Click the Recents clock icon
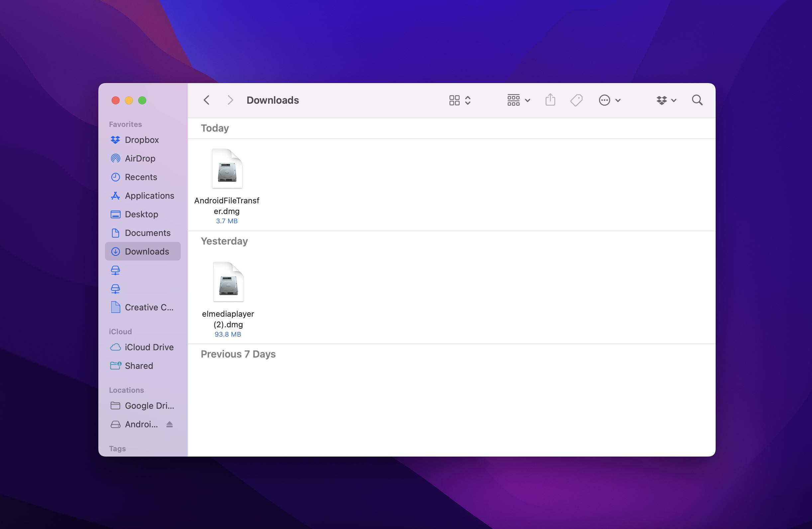This screenshot has width=812, height=529. pos(115,177)
